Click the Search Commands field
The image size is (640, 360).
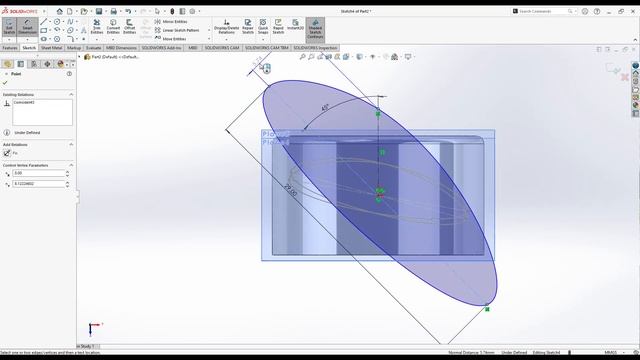[x=543, y=11]
